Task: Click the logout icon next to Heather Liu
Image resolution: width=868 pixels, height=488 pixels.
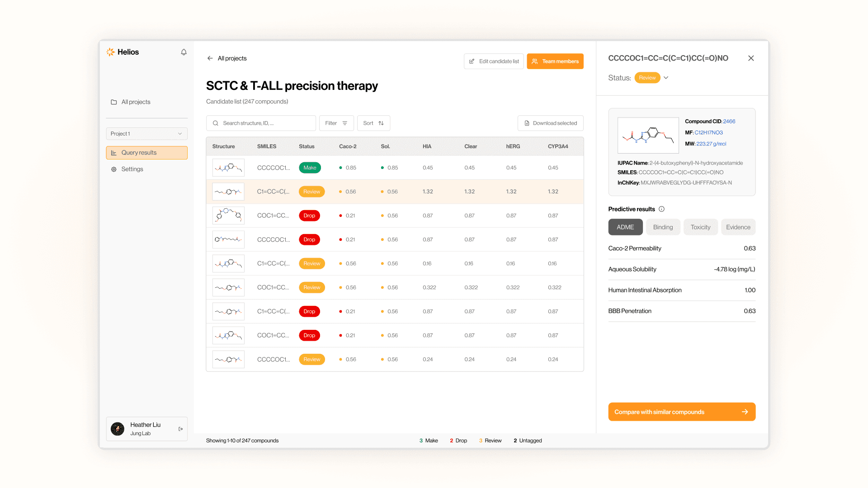Action: click(180, 429)
